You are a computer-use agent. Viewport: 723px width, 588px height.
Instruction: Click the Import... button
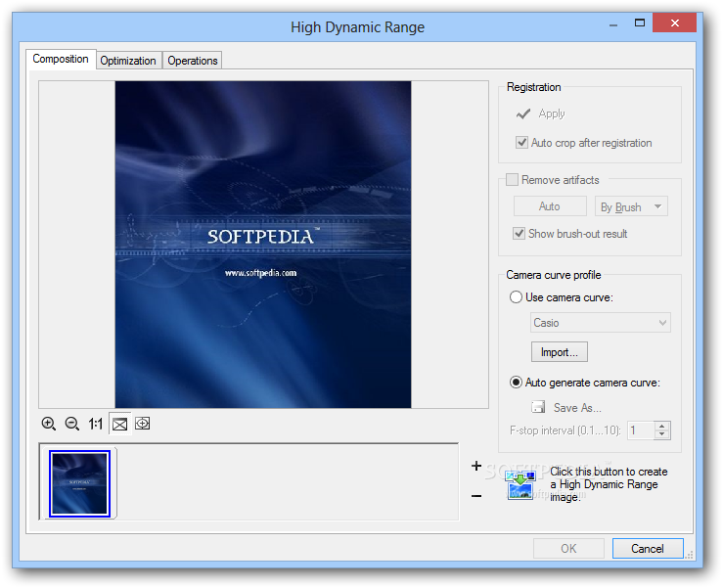pyautogui.click(x=560, y=352)
